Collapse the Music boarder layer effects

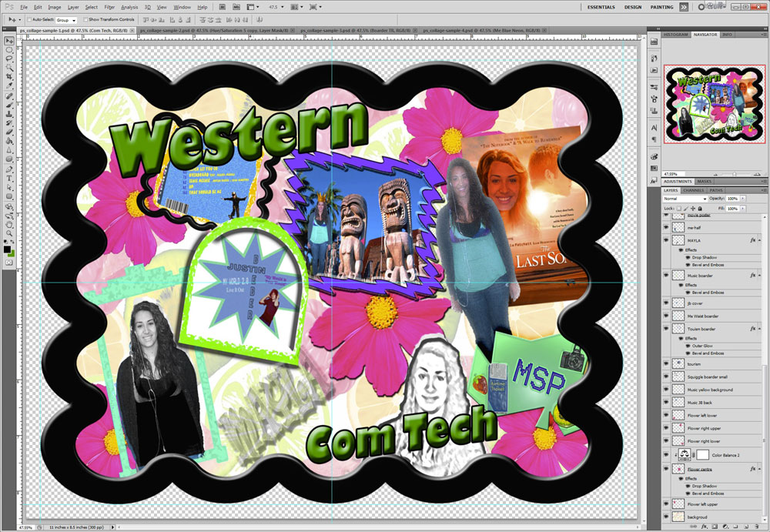(759, 274)
